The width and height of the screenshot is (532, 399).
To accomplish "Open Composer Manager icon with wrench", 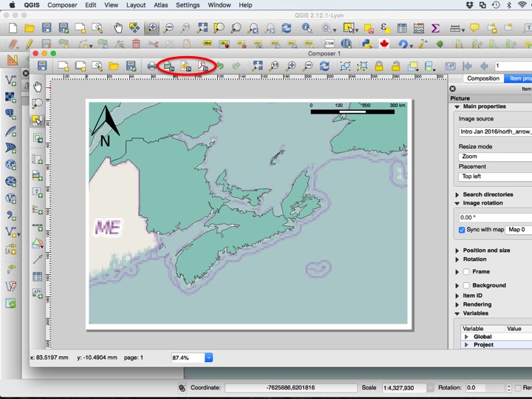I will 97,66.
